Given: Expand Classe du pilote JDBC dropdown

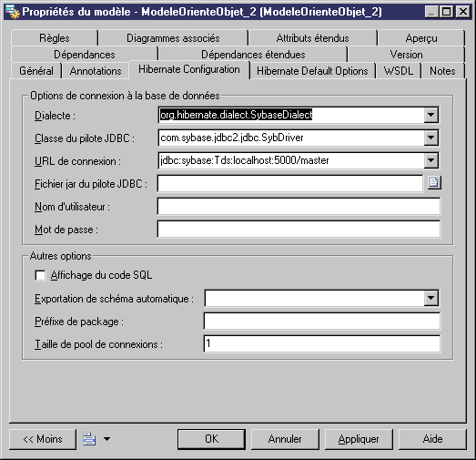Looking at the screenshot, I should (431, 138).
